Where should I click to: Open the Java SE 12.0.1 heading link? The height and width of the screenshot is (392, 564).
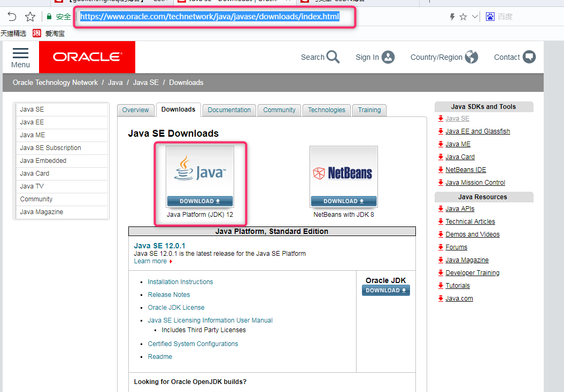[x=159, y=246]
